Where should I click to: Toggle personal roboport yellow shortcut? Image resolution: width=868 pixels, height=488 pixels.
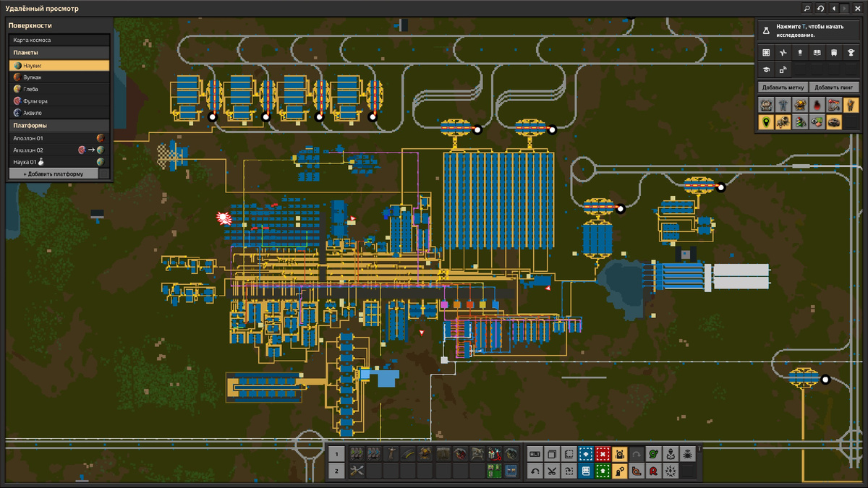(620, 454)
